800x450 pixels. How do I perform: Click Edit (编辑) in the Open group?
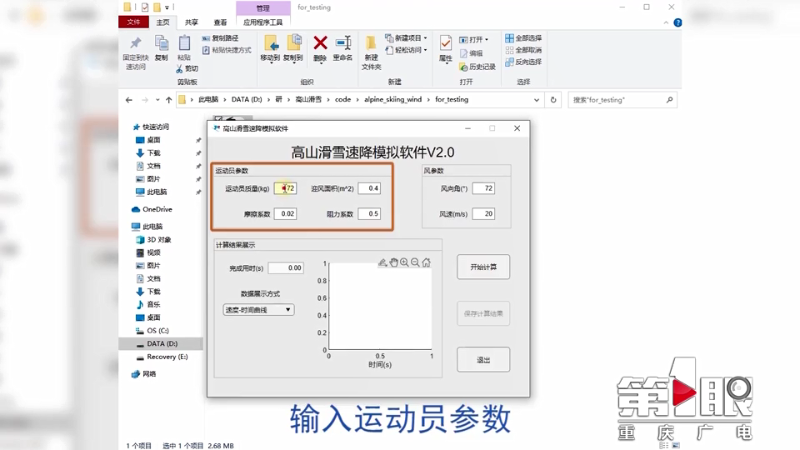[x=471, y=53]
